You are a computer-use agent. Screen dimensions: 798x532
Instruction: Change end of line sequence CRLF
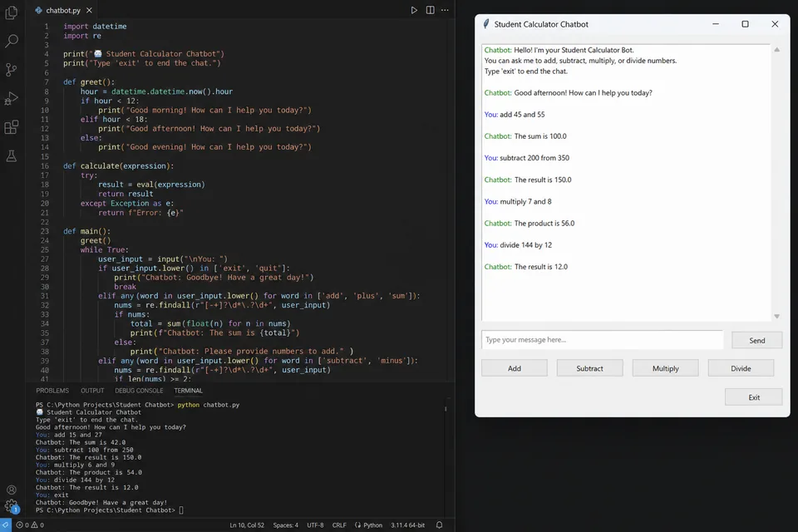(x=339, y=525)
